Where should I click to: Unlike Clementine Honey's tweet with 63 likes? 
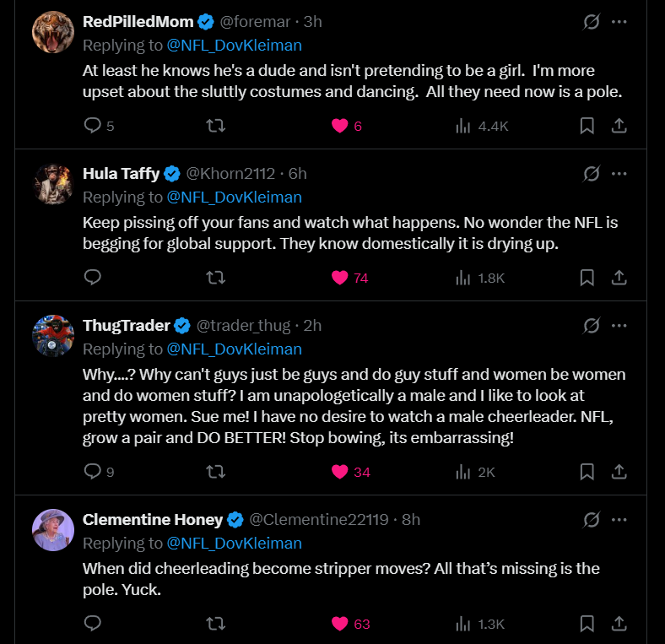pos(340,624)
